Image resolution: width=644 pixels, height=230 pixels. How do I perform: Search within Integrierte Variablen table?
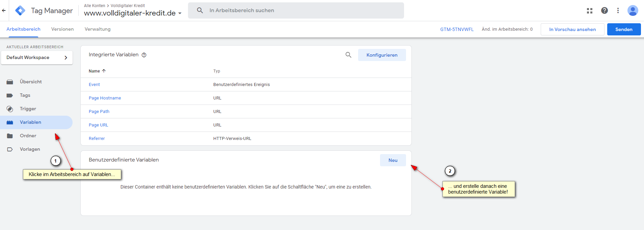pyautogui.click(x=348, y=55)
